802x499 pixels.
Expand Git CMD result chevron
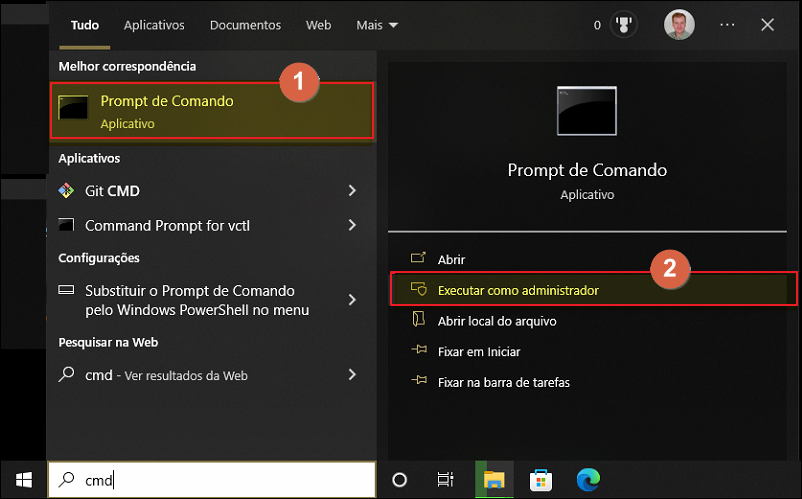tap(352, 191)
